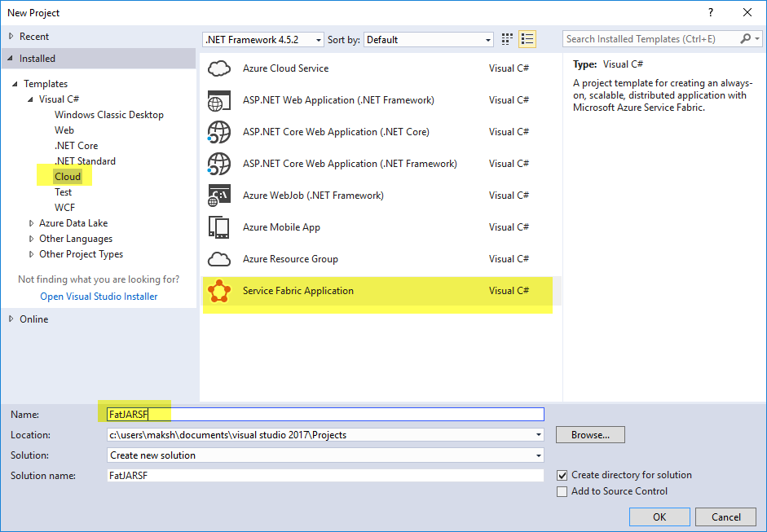Expand the Other Project Types node
This screenshot has height=532, width=767.
pos(31,254)
